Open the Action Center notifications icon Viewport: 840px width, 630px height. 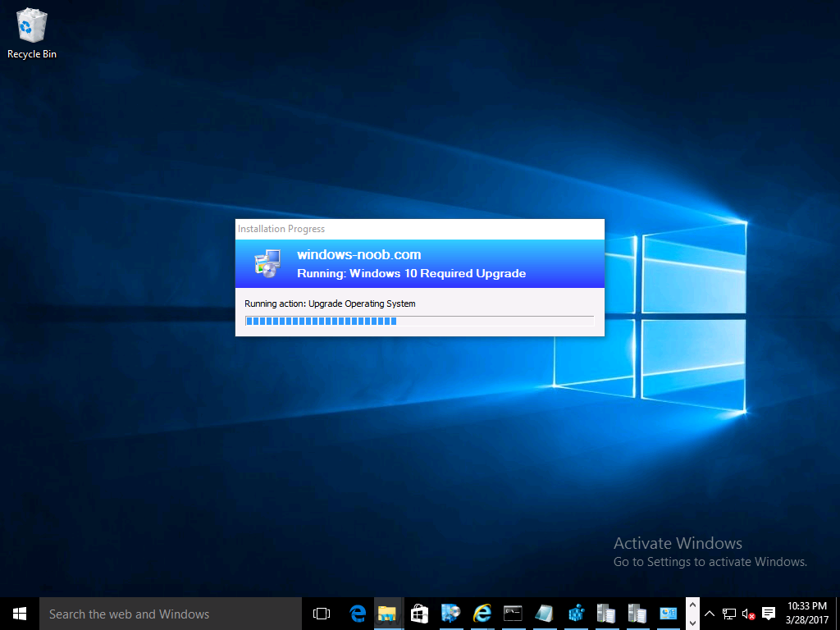coord(769,614)
